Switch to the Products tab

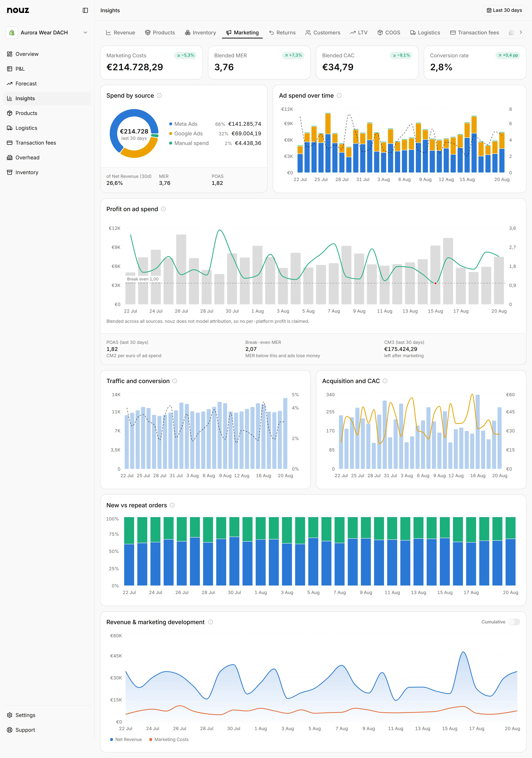point(160,33)
